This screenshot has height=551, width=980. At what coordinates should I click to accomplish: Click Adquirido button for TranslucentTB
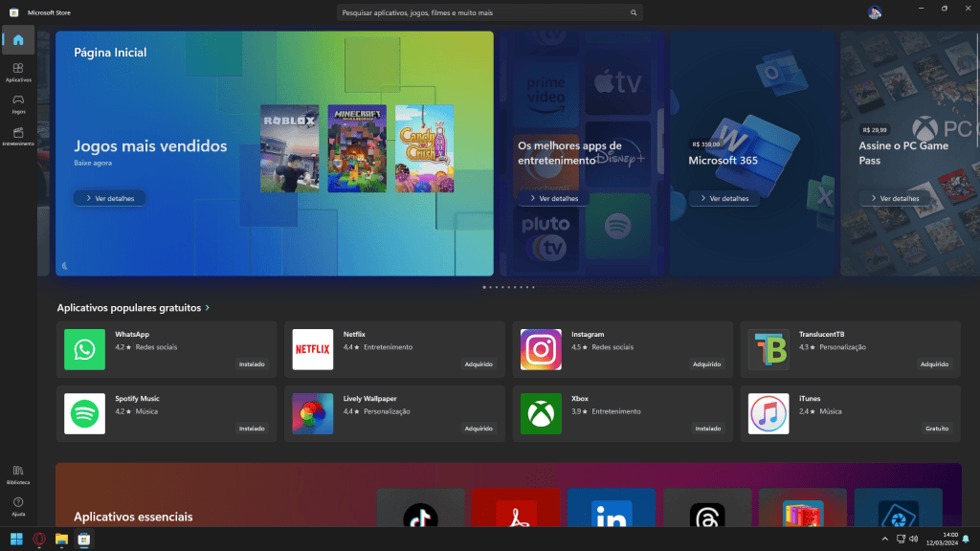pos(934,364)
